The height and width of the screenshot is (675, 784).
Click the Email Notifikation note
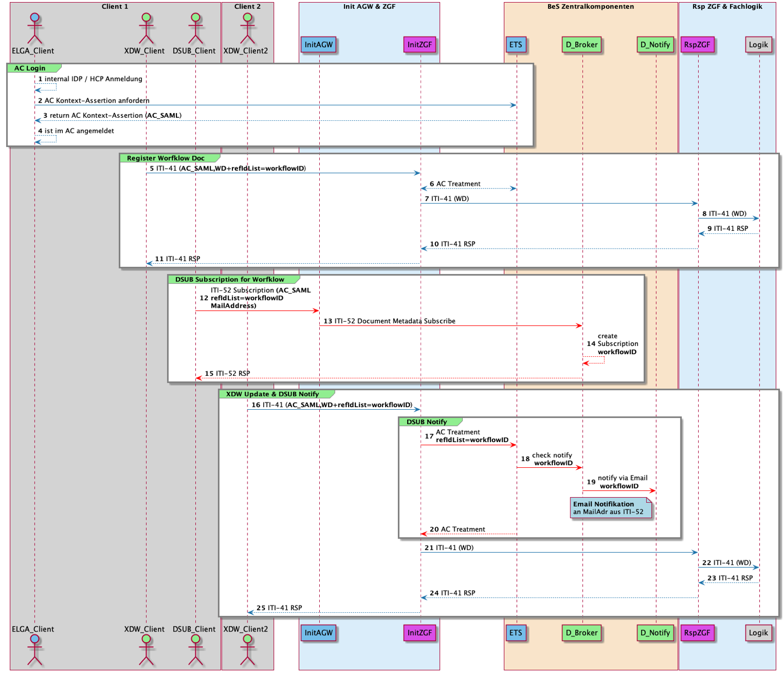click(x=611, y=508)
